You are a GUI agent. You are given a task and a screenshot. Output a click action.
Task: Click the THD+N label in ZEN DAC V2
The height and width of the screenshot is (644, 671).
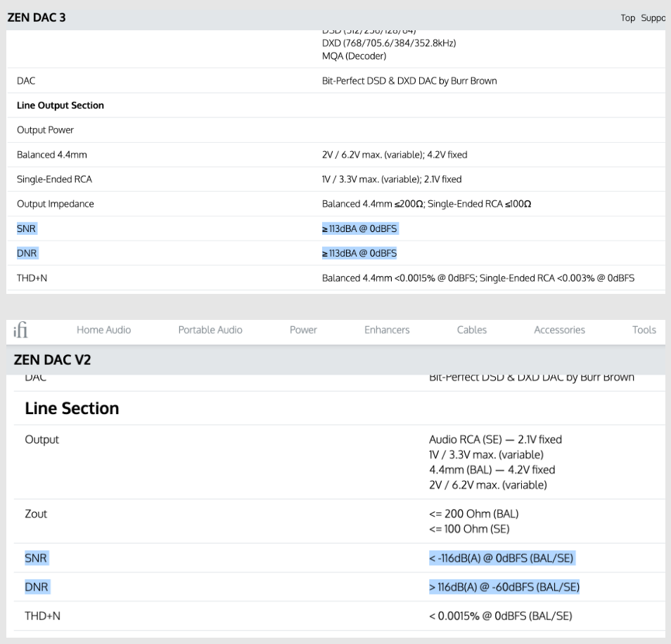point(43,616)
